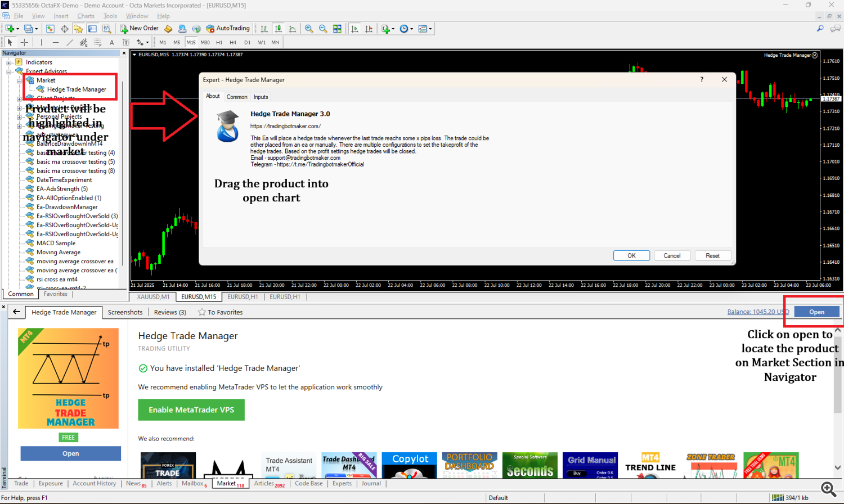Image resolution: width=844 pixels, height=504 pixels.
Task: Toggle the Navigator panel icon
Action: (x=78, y=29)
